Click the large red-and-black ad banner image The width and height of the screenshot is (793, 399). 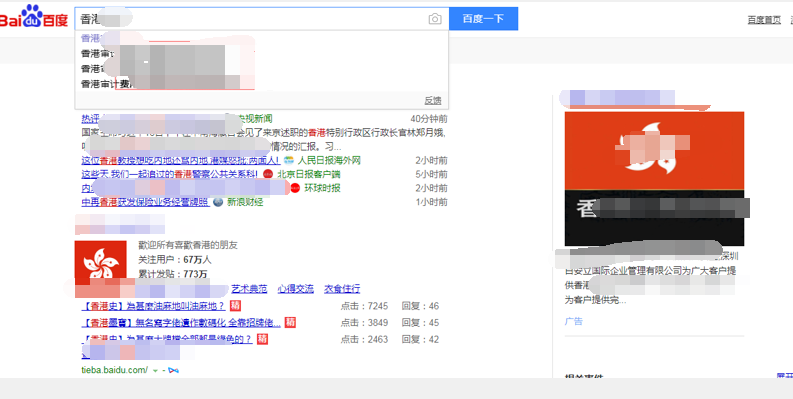click(654, 179)
